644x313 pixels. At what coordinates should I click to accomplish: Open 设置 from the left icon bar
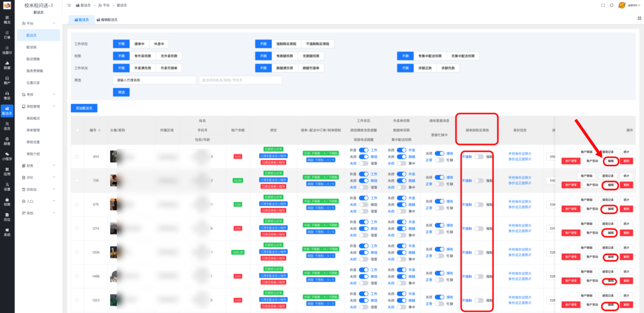click(7, 187)
